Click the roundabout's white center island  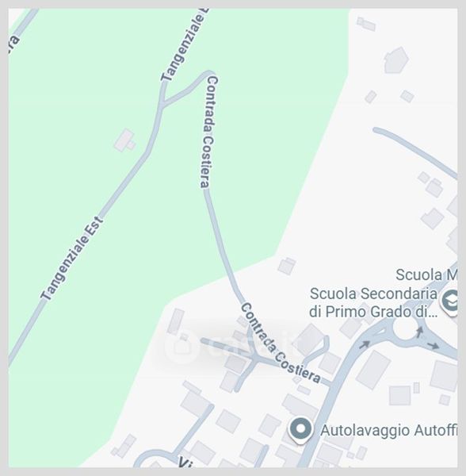pos(405,328)
